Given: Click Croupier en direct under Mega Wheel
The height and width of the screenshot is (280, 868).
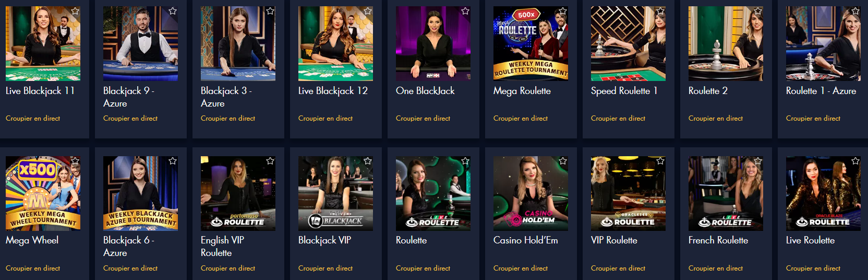Looking at the screenshot, I should click(x=33, y=268).
